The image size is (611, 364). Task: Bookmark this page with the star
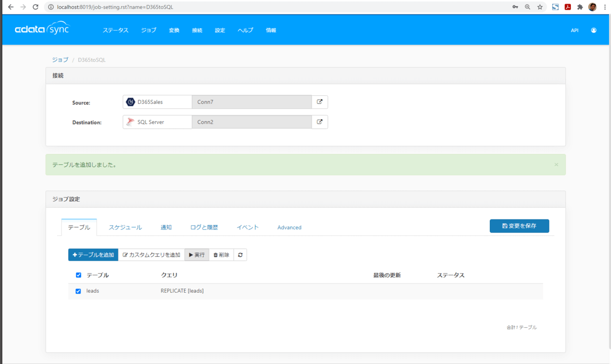[540, 7]
